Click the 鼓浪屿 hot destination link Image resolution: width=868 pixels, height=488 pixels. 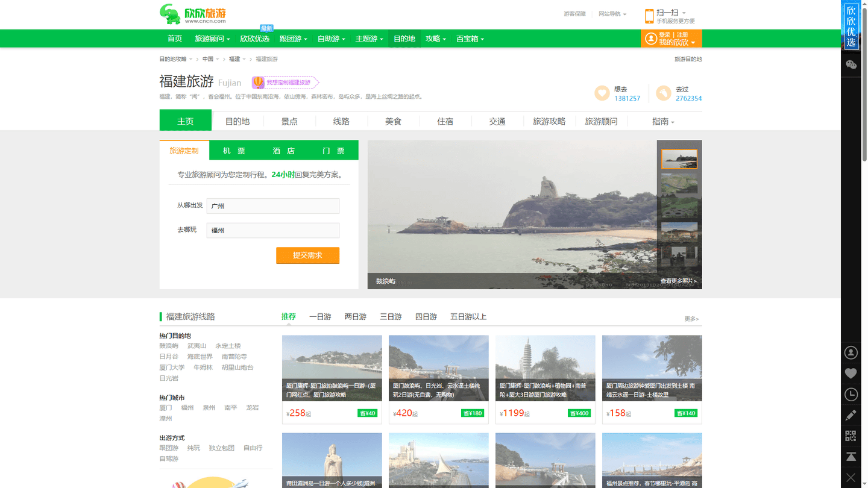click(169, 346)
